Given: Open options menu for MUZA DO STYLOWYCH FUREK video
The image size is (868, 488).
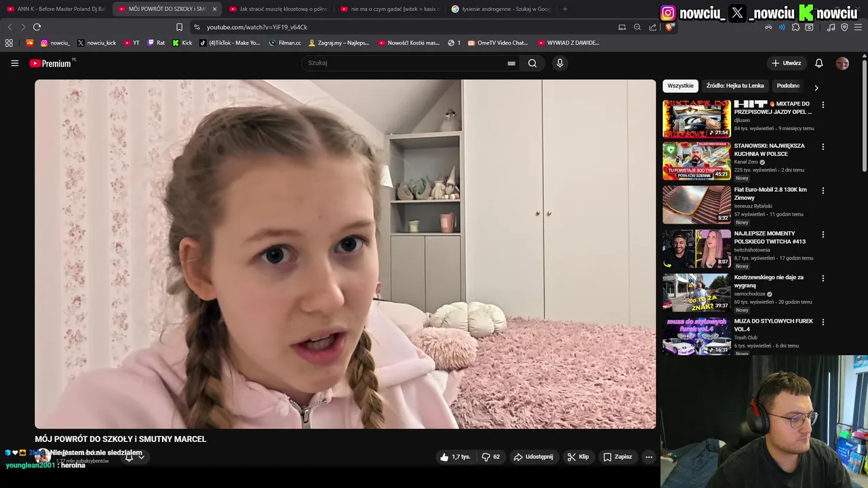Looking at the screenshot, I should [823, 323].
